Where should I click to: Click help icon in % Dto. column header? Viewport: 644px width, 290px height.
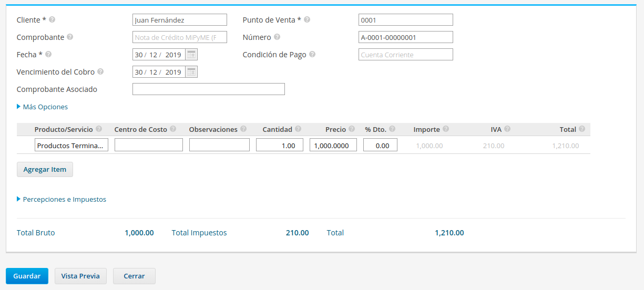pyautogui.click(x=392, y=129)
